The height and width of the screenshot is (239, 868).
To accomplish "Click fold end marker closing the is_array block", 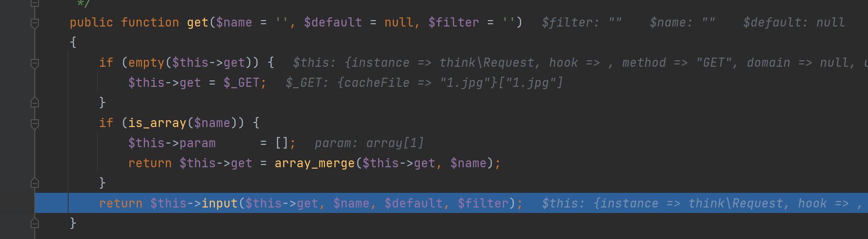I will [34, 183].
